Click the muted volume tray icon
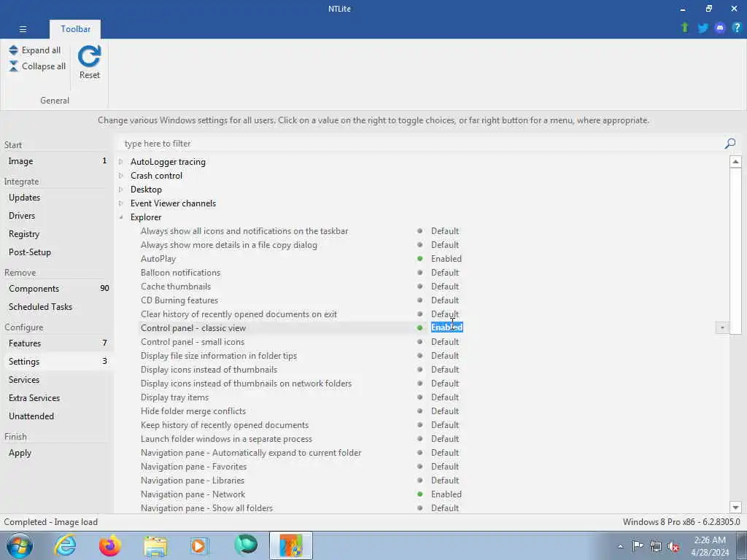Viewport: 747px width, 560px height. [x=673, y=547]
